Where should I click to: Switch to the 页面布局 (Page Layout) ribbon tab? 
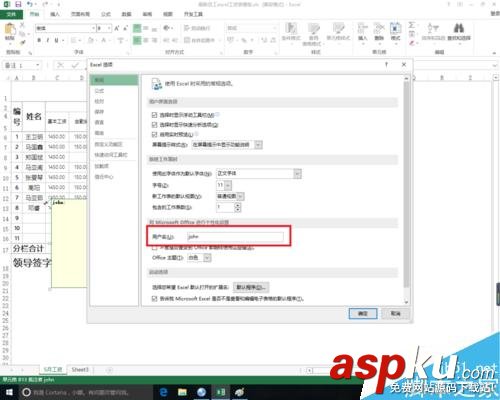[80, 14]
